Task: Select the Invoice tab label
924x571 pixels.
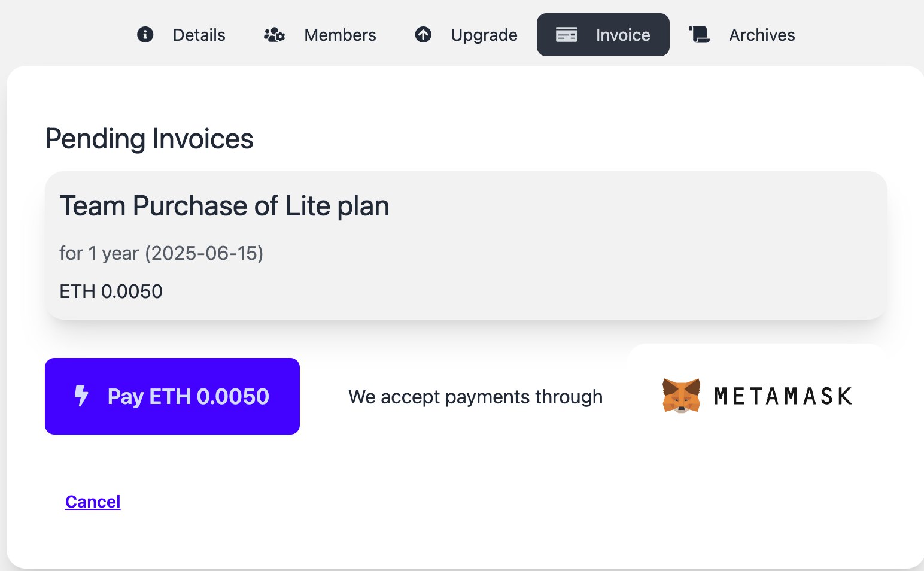Action: [x=622, y=35]
